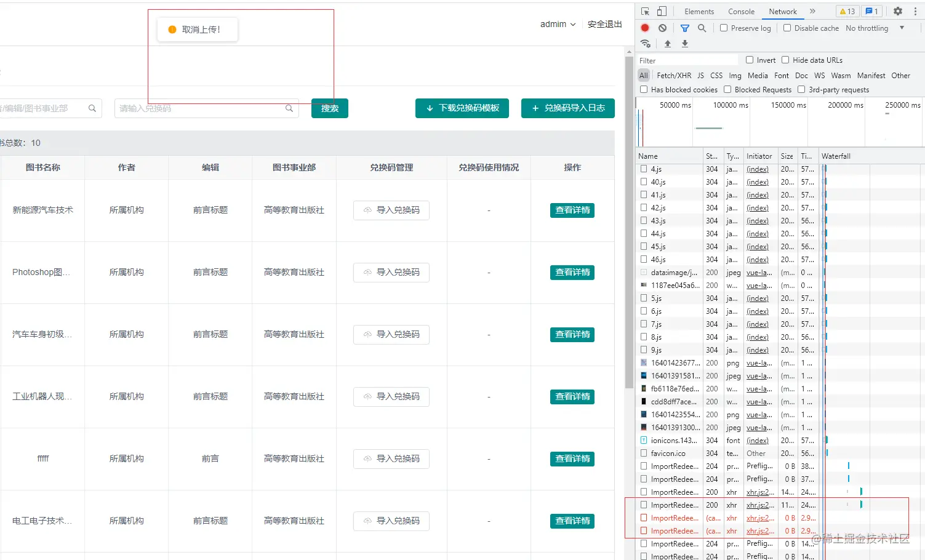Tick the Hide data URLs checkbox
Image resolution: width=925 pixels, height=560 pixels.
[x=785, y=60]
